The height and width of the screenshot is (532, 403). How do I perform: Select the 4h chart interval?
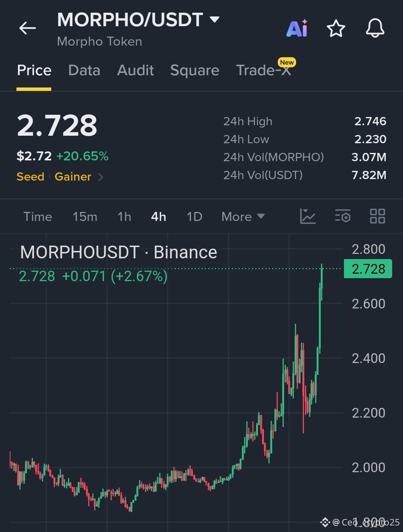(x=159, y=216)
